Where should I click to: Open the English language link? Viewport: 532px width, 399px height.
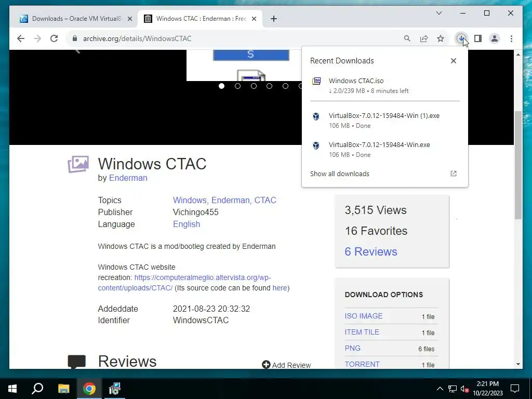187,224
